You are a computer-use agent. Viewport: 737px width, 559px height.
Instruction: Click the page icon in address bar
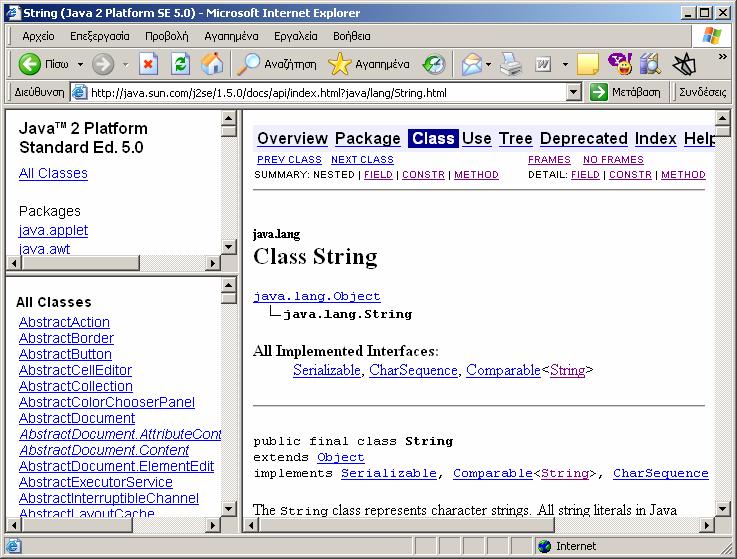79,92
